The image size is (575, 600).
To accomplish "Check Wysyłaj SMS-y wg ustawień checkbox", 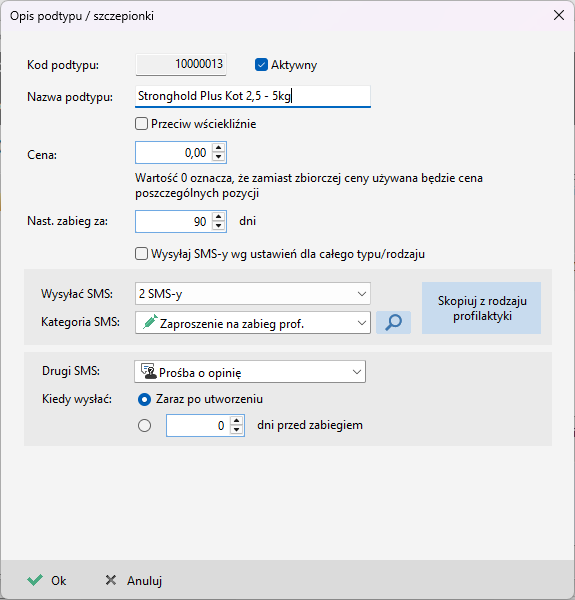I will coord(141,254).
